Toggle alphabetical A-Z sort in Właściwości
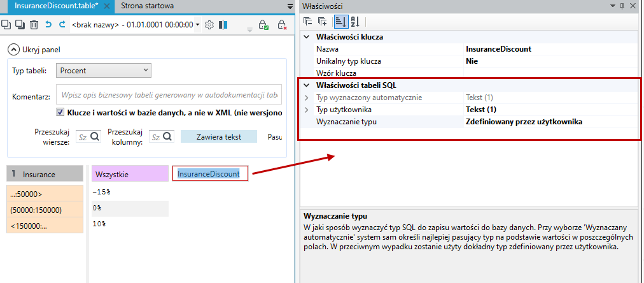Screen dimensions: 644x283 355,22
